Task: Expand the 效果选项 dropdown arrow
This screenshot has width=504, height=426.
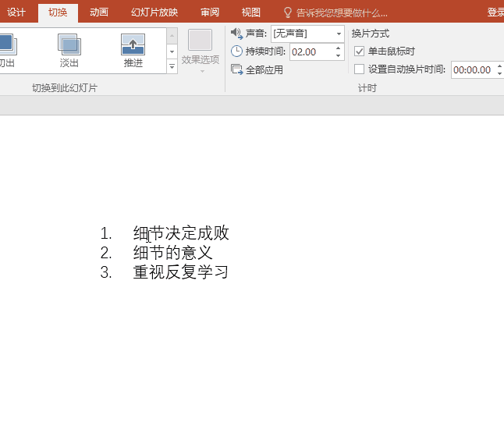Action: pyautogui.click(x=202, y=71)
